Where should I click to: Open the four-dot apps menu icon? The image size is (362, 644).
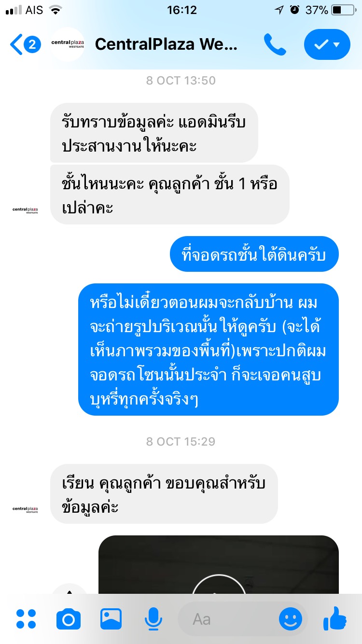click(26, 619)
